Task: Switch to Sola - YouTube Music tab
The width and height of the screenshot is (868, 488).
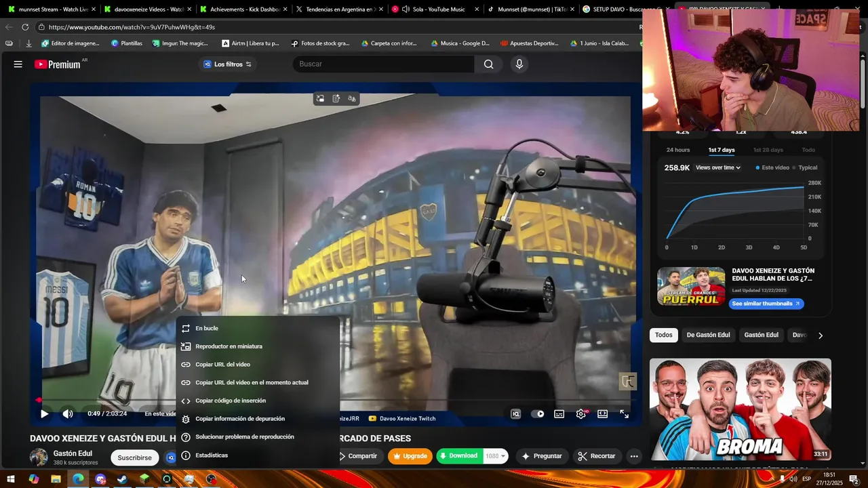Action: click(x=433, y=9)
